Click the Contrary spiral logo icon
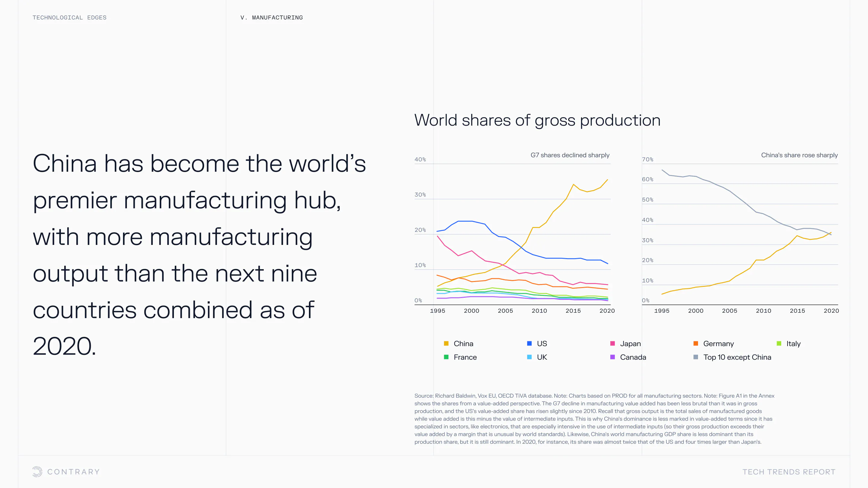Viewport: 868px width, 488px height. pyautogui.click(x=37, y=471)
